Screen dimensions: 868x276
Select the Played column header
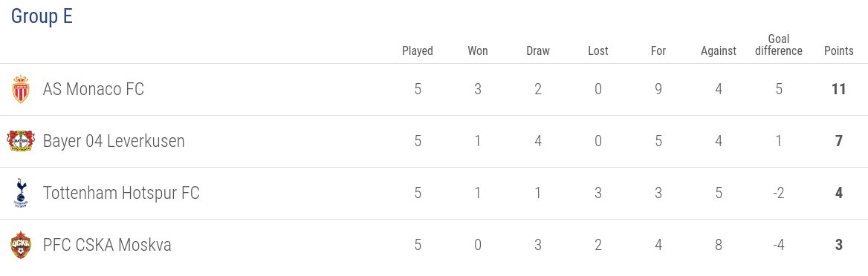pyautogui.click(x=418, y=51)
